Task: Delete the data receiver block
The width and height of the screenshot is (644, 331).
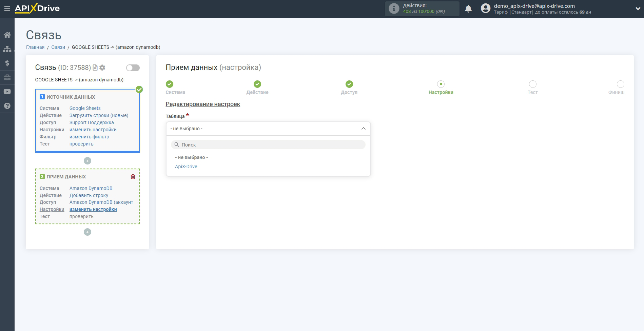Action: 133,177
